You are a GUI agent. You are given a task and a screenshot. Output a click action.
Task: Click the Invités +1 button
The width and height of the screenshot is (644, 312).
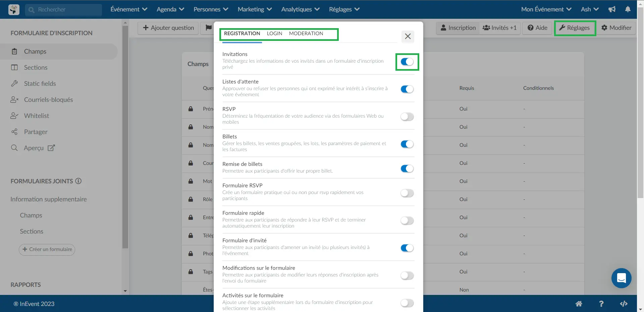tap(500, 28)
